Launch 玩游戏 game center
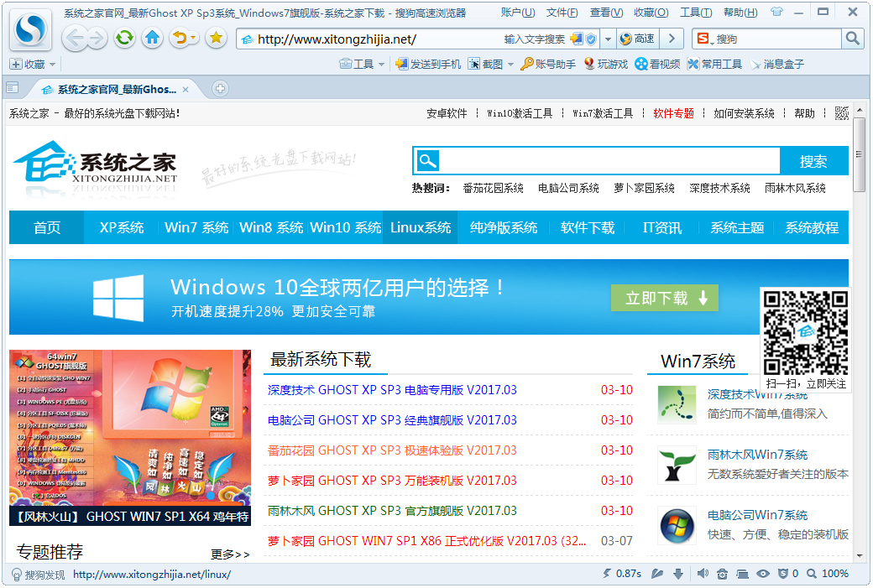The height and width of the screenshot is (588, 873). click(604, 63)
